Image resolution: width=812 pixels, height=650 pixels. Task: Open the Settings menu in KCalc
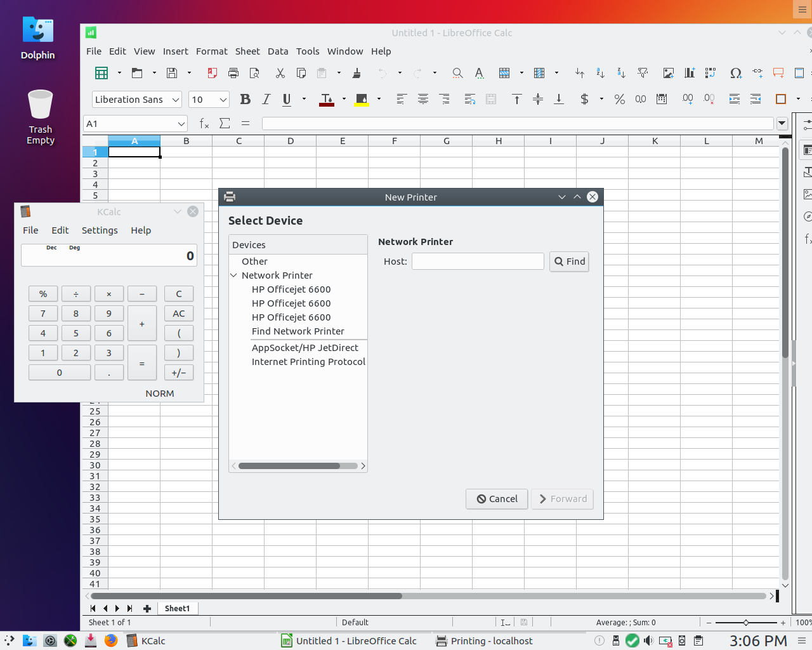[100, 230]
